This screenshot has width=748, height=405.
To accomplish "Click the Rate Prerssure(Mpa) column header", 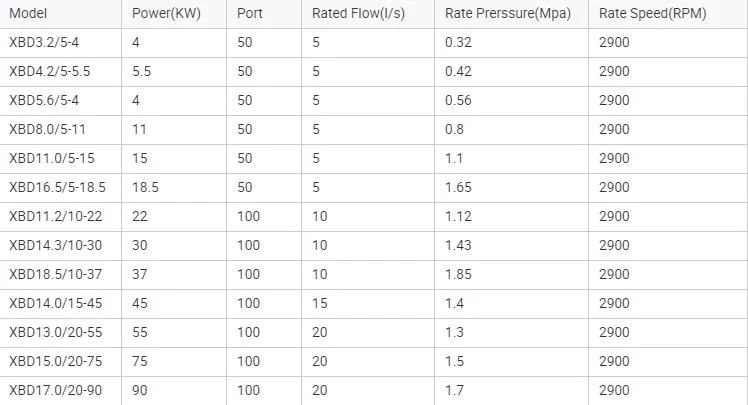I will tap(502, 15).
